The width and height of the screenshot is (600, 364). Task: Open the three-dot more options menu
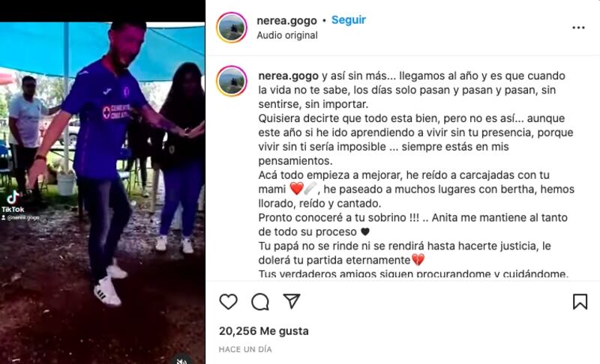(x=578, y=28)
